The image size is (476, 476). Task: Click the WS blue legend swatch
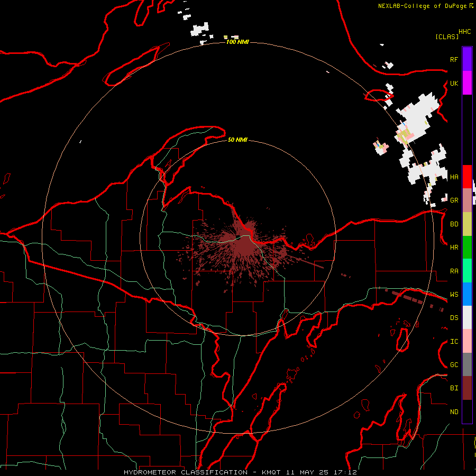467,294
